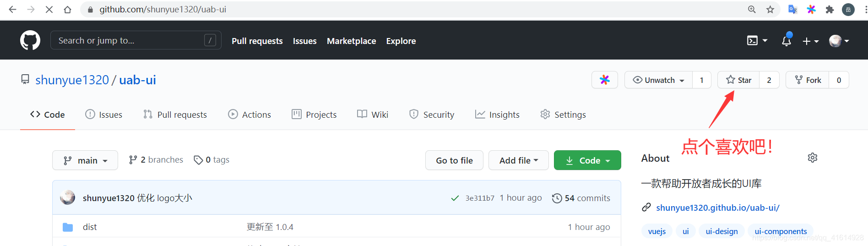Open the green Code download dropdown
The height and width of the screenshot is (246, 868).
[x=587, y=160]
